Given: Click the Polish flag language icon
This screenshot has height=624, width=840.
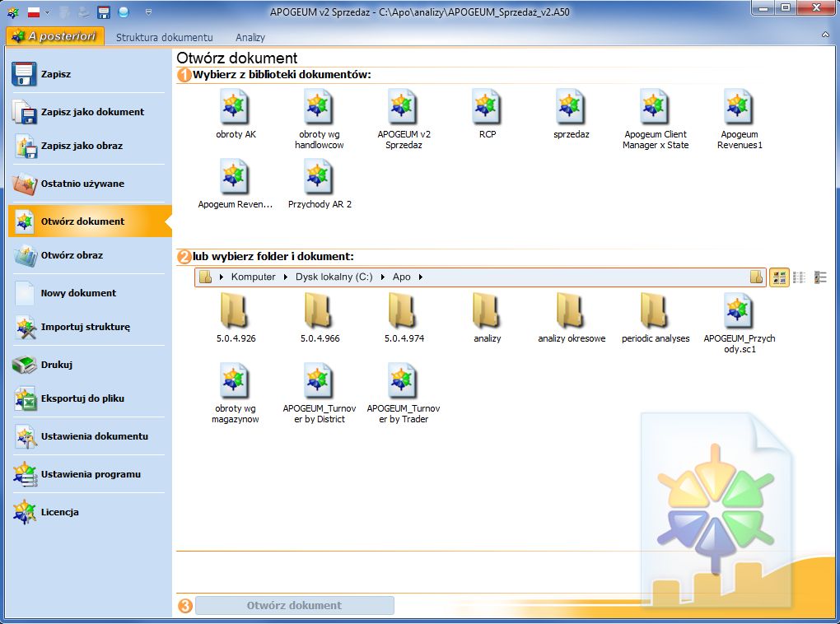Looking at the screenshot, I should tap(34, 12).
